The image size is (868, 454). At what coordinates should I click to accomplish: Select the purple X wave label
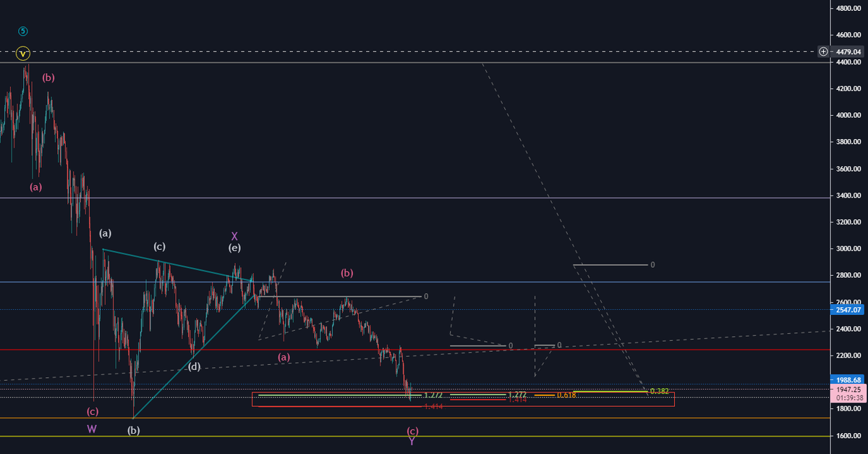[234, 236]
